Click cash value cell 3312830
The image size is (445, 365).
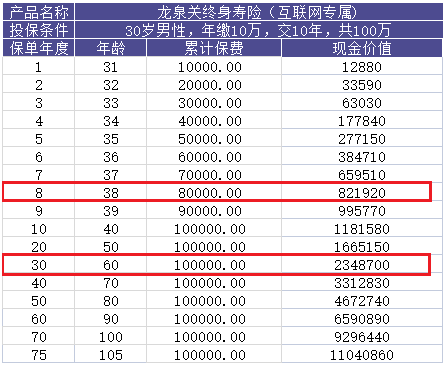tap(362, 283)
